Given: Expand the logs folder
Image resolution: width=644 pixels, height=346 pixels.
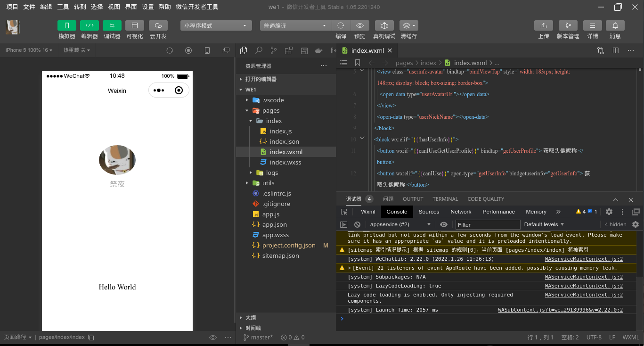Looking at the screenshot, I should 286,173.
